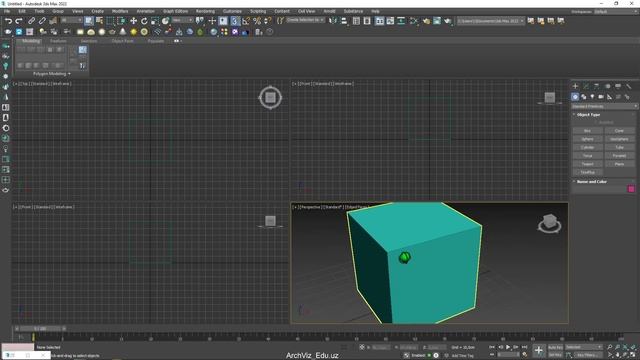
Task: Click the Mirror tool icon
Action: click(333, 20)
